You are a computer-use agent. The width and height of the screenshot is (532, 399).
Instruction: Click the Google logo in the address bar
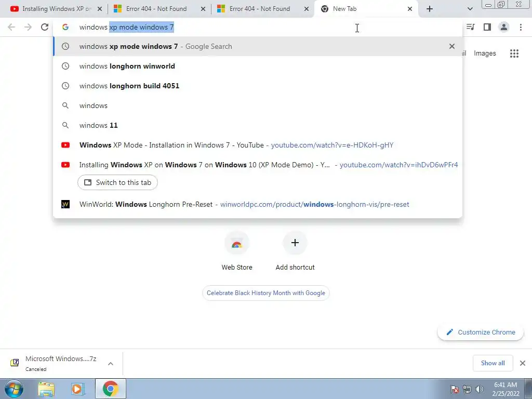pos(65,27)
